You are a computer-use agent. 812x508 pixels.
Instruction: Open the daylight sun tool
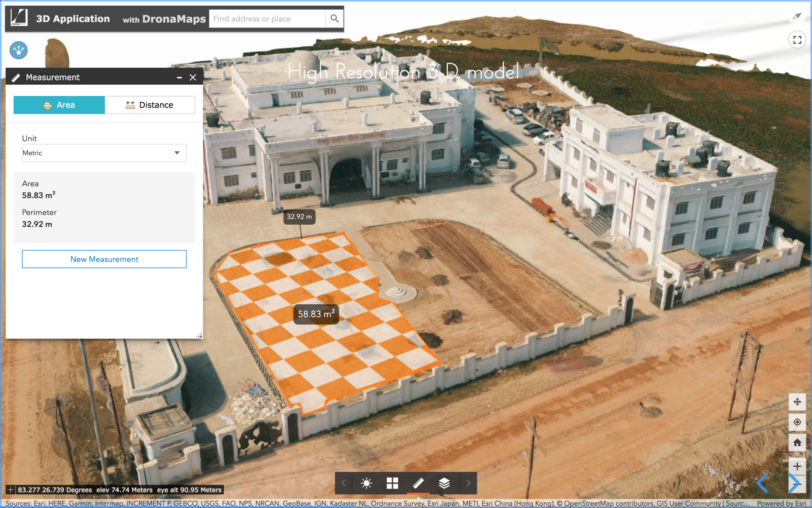pos(367,483)
